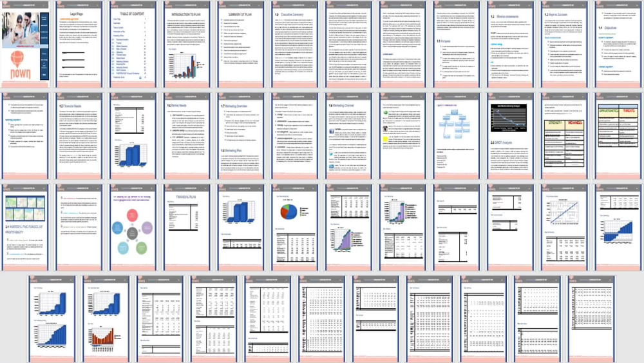Viewport: 644px width, 363px height.
Task: Select the 2.0 SWOT Analysis page thumbnail
Action: click(511, 135)
